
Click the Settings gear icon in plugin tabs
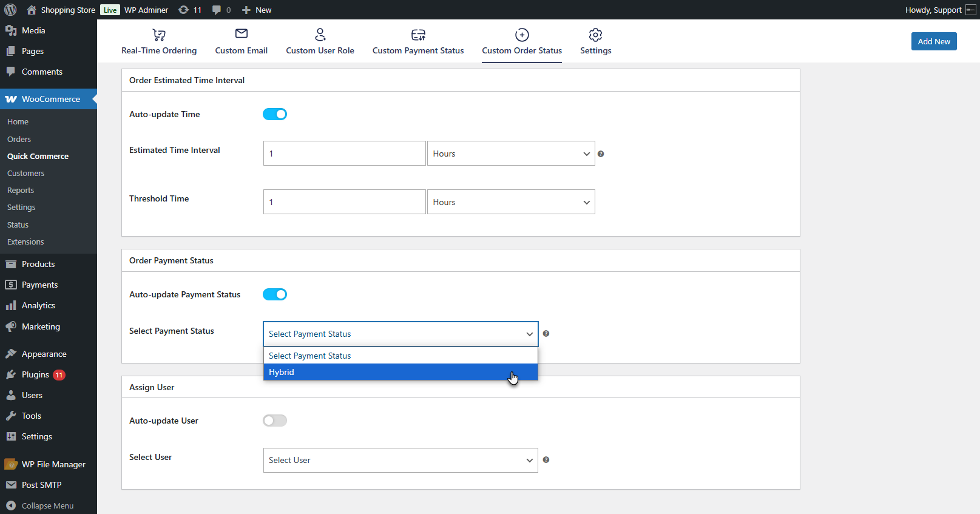coord(595,35)
